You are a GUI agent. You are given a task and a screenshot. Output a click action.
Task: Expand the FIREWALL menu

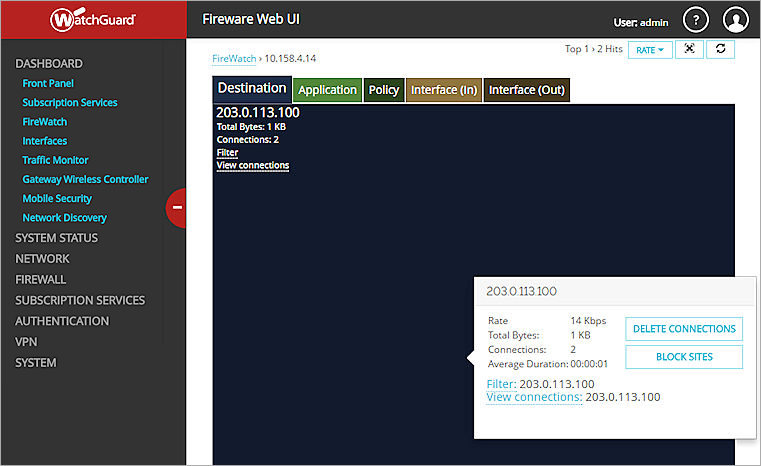coord(41,280)
